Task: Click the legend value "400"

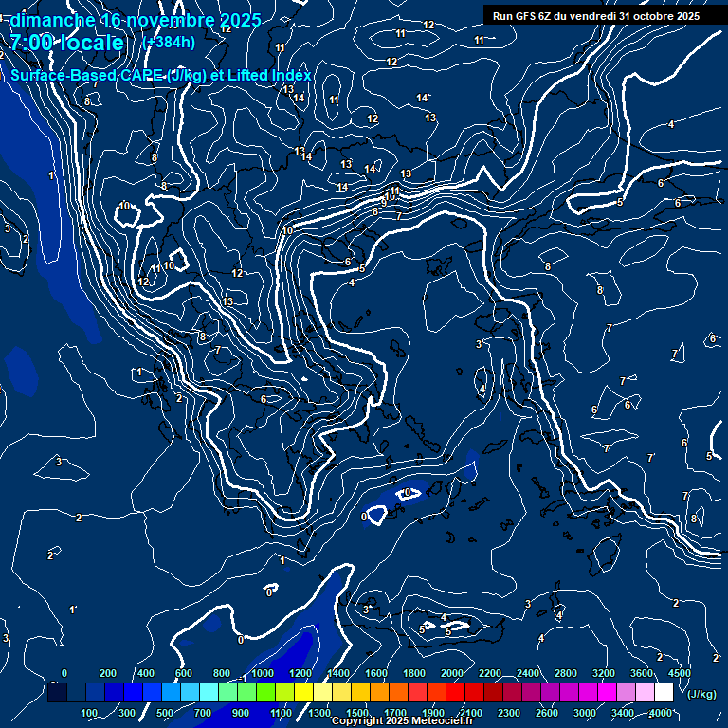Action: point(146,673)
